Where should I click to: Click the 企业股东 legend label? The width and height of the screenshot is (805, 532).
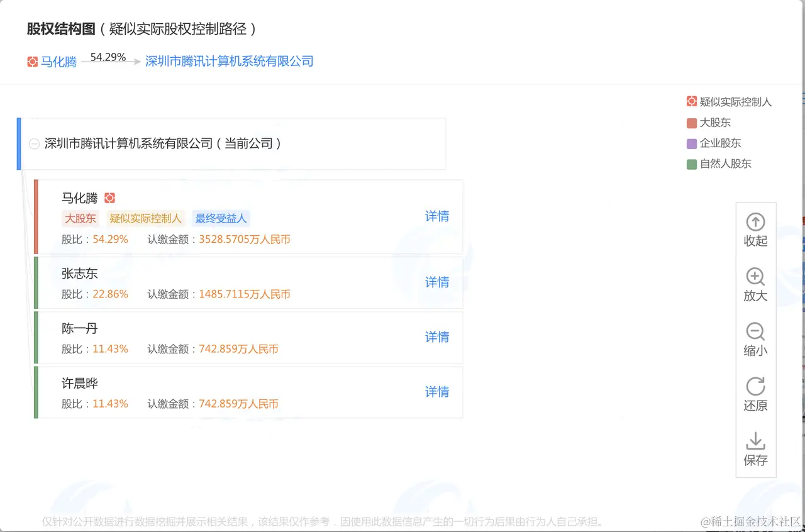point(721,143)
